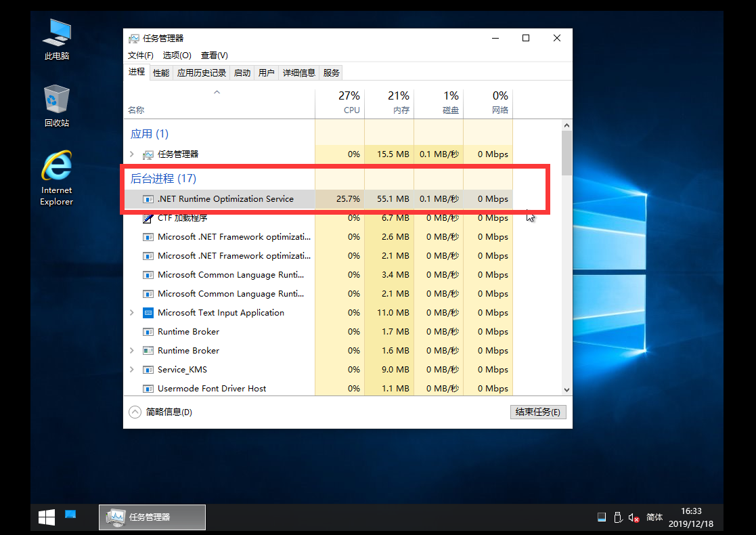Image resolution: width=756 pixels, height=535 pixels.
Task: Sort by the 内存 column header
Action: 390,103
